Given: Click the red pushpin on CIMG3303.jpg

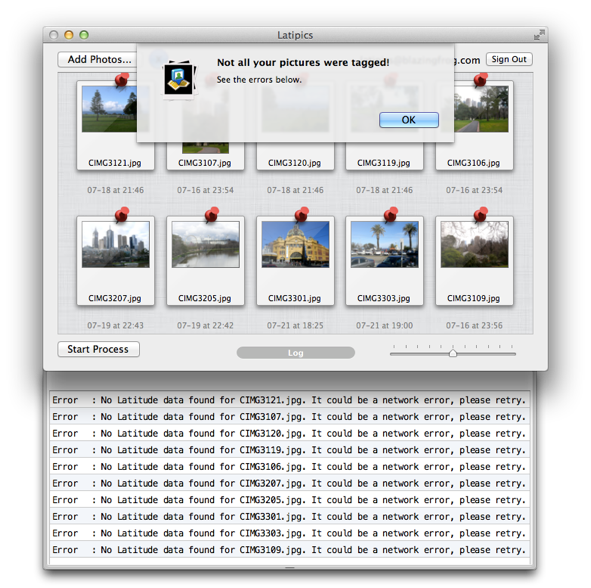Looking at the screenshot, I should coord(390,214).
